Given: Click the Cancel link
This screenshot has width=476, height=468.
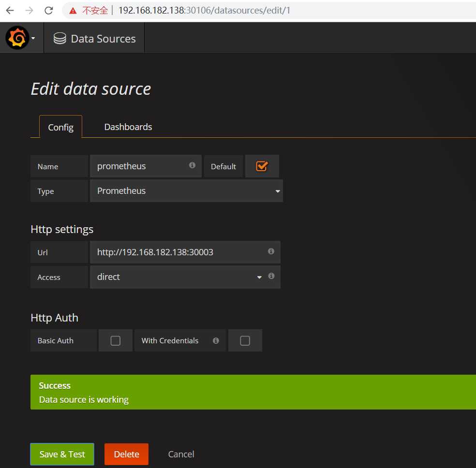Looking at the screenshot, I should [x=181, y=454].
